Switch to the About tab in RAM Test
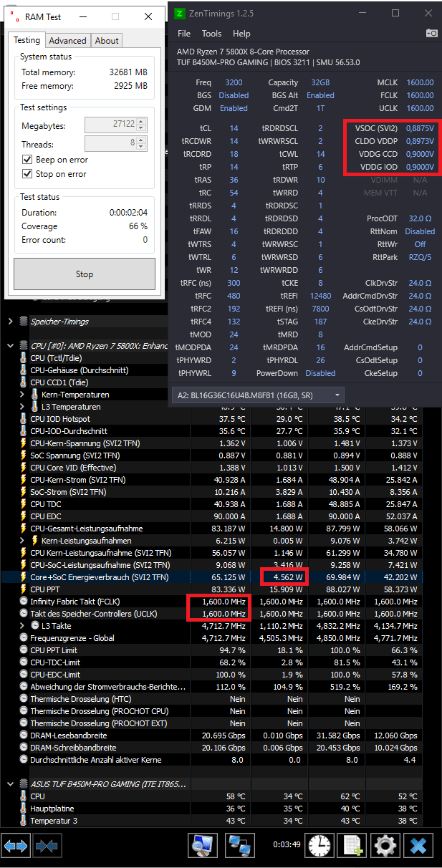442x868 pixels. [107, 41]
